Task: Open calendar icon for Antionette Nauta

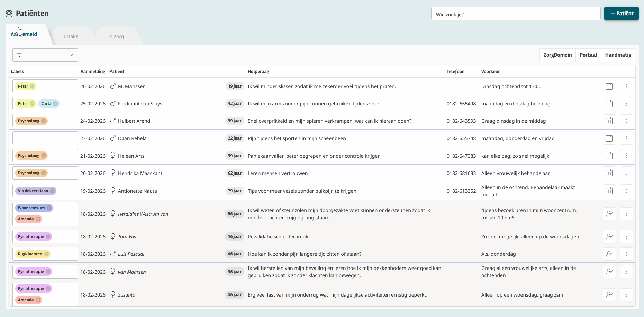Action: tap(609, 191)
